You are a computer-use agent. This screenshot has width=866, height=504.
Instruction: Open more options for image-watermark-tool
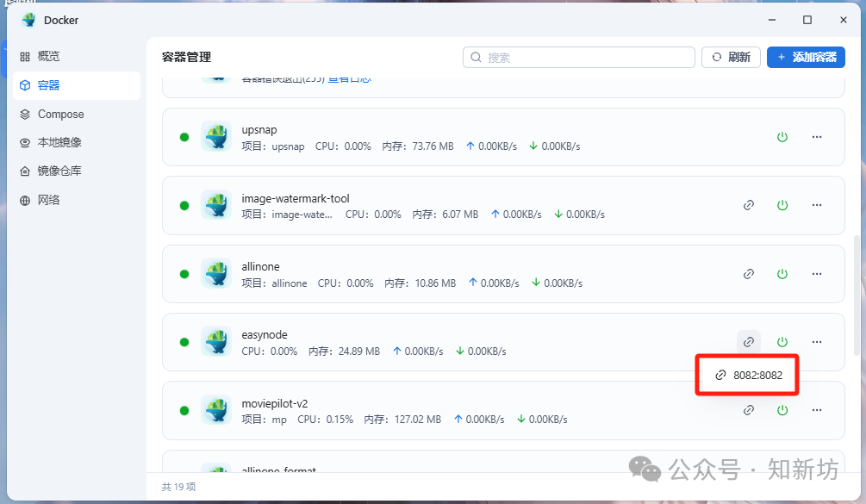(817, 205)
